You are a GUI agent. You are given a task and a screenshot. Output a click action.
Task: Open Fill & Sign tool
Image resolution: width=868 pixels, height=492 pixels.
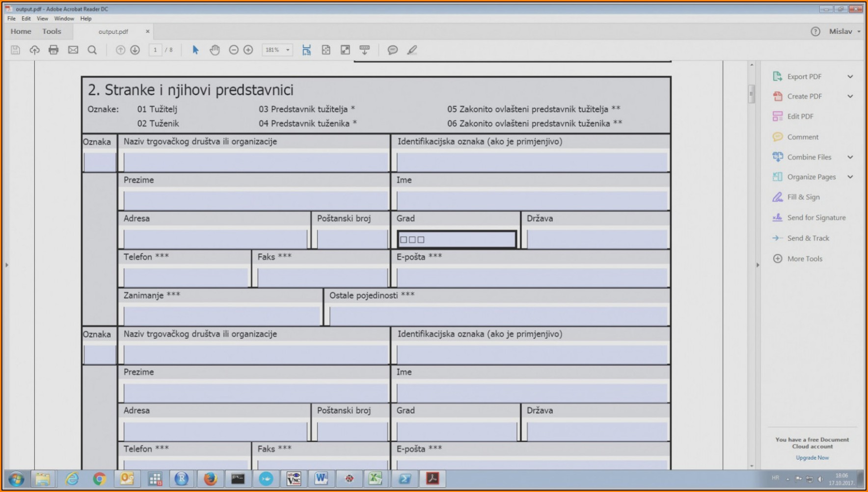click(x=803, y=197)
